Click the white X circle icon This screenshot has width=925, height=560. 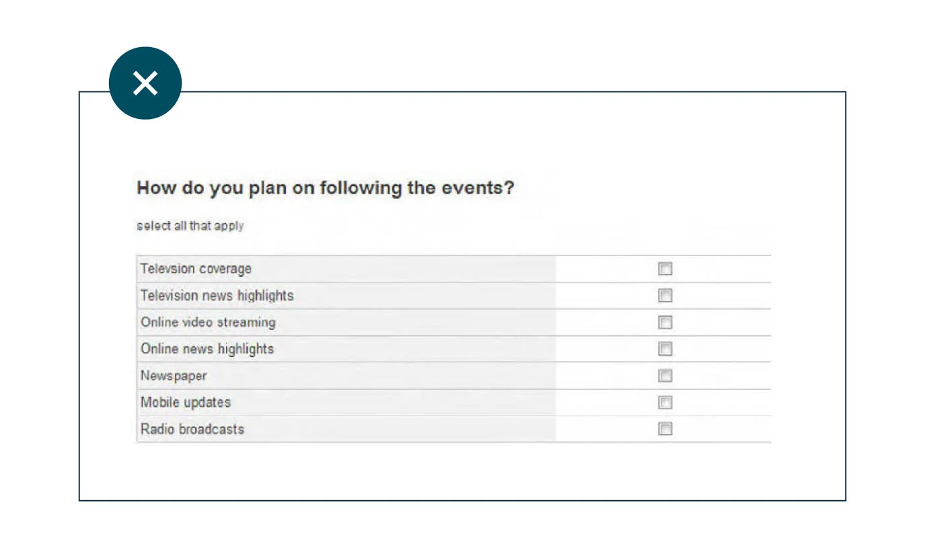click(x=145, y=83)
